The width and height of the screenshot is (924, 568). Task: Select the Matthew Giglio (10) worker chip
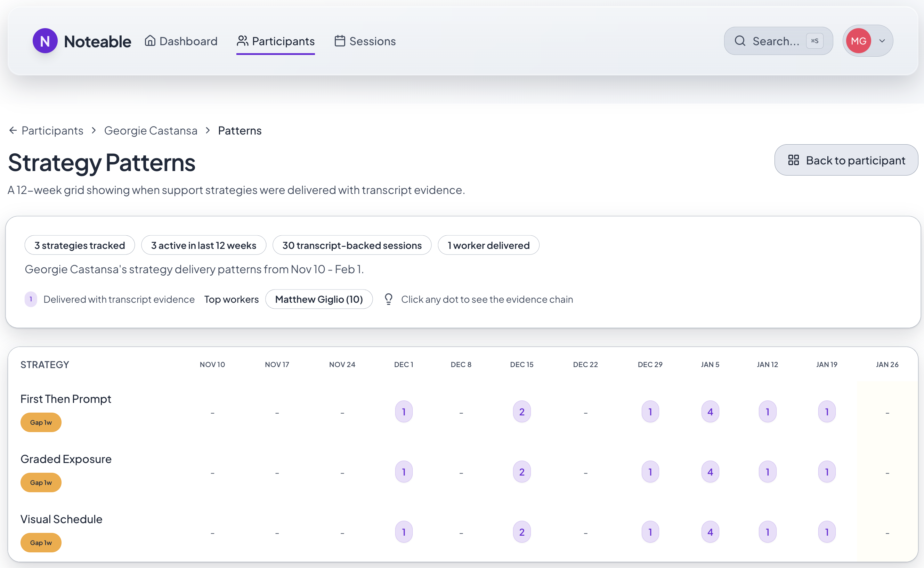318,299
